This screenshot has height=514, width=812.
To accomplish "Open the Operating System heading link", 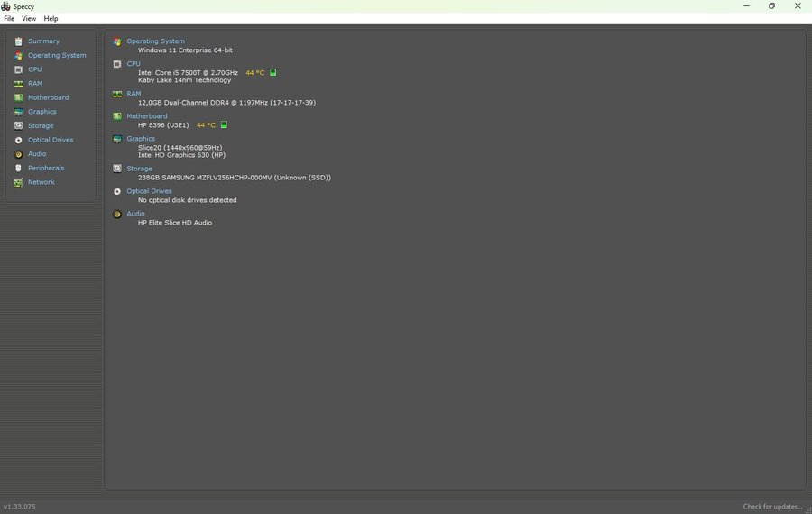I will (x=155, y=41).
